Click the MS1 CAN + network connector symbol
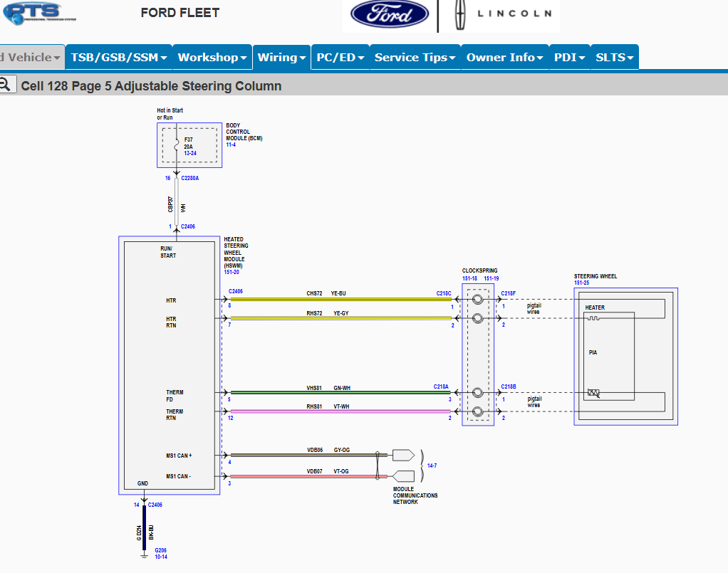Screen dimensions: 728x573 tap(402, 455)
